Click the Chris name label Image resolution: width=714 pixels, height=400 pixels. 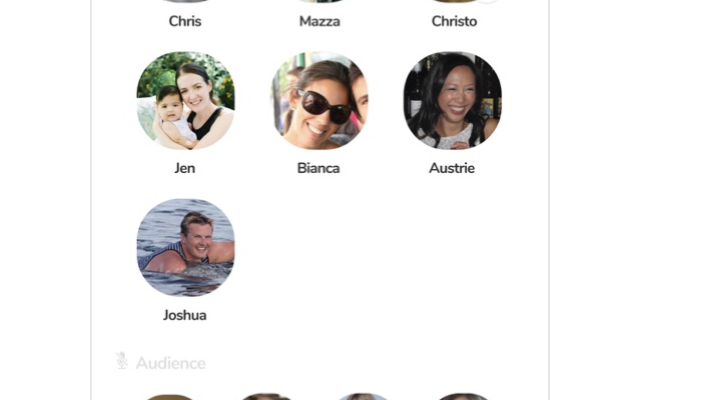pyautogui.click(x=185, y=21)
